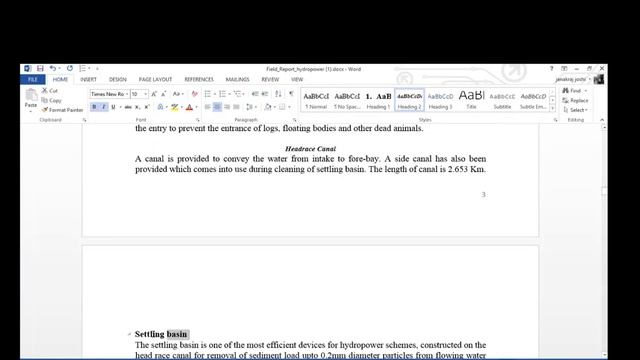This screenshot has width=640, height=360.
Task: Apply the Title style
Action: point(471,100)
